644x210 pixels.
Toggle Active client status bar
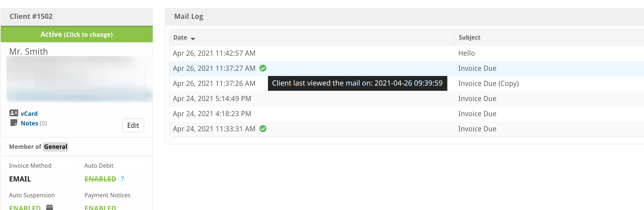77,34
